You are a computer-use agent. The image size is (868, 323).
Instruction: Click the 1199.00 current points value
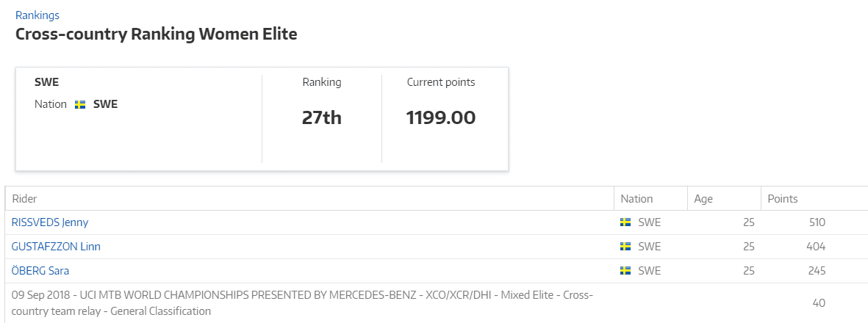point(441,117)
